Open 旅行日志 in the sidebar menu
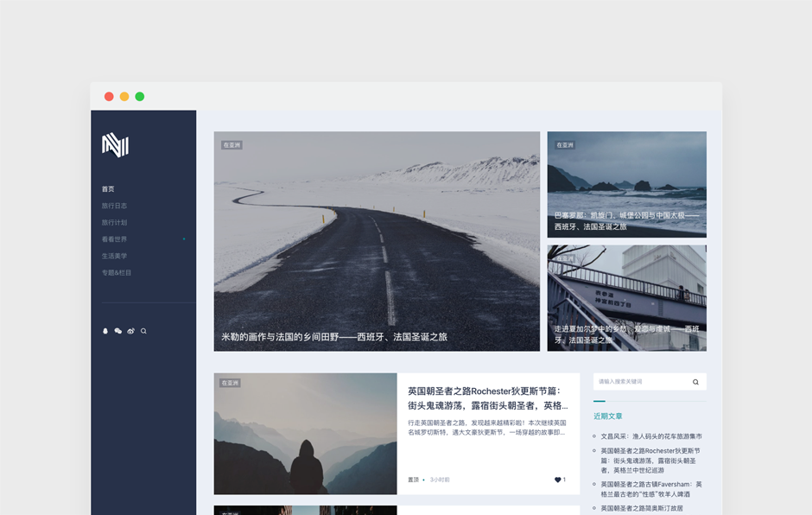812x515 pixels. point(114,206)
